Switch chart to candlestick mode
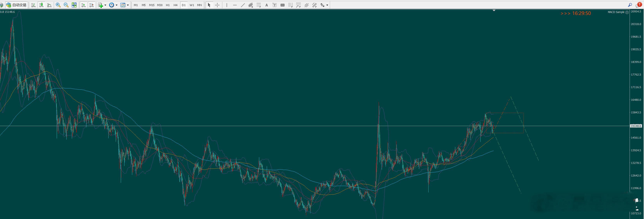Image resolution: width=644 pixels, height=219 pixels. pyautogui.click(x=41, y=5)
